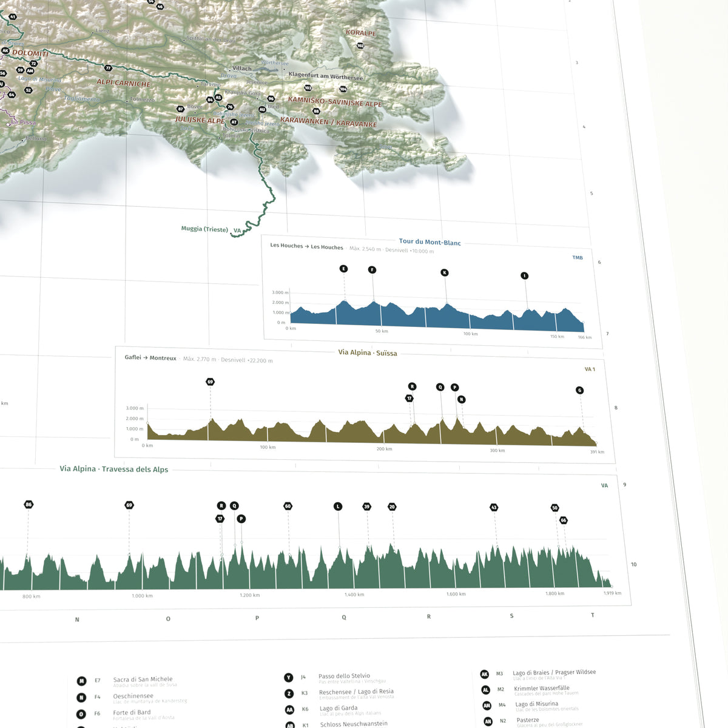Click hexagon marker 87 near Bovec
728x728 pixels.
tap(180, 109)
